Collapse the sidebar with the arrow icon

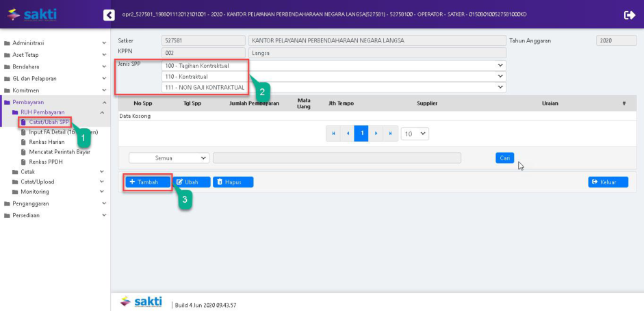click(109, 15)
